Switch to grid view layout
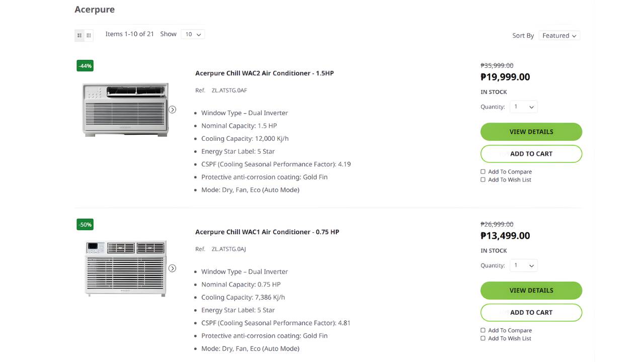The height and width of the screenshot is (362, 644). 89,35
